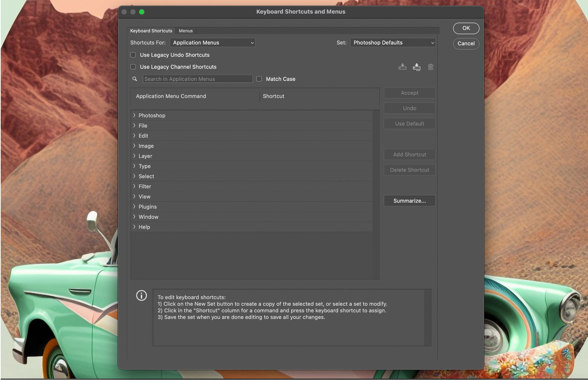The height and width of the screenshot is (380, 588).
Task: Click the search magnifying glass icon
Action: (135, 79)
